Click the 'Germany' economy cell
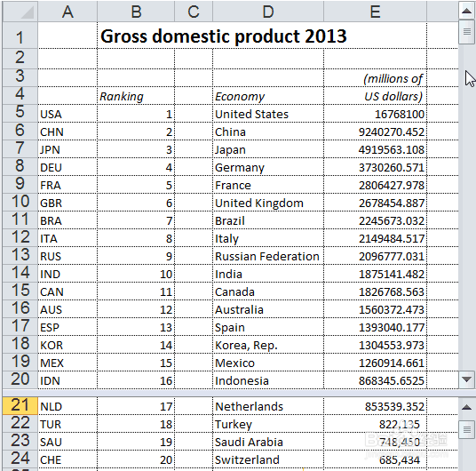476x471 pixels. point(268,167)
